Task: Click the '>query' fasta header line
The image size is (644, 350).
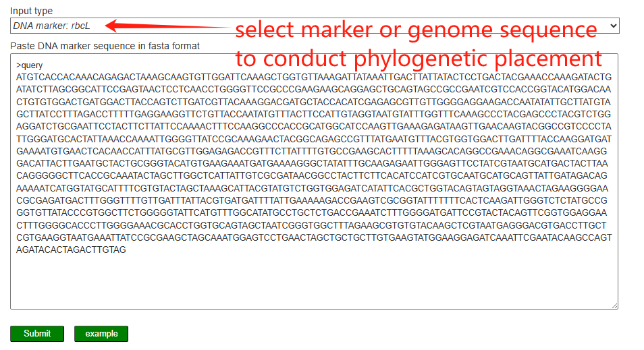Action: coord(30,66)
